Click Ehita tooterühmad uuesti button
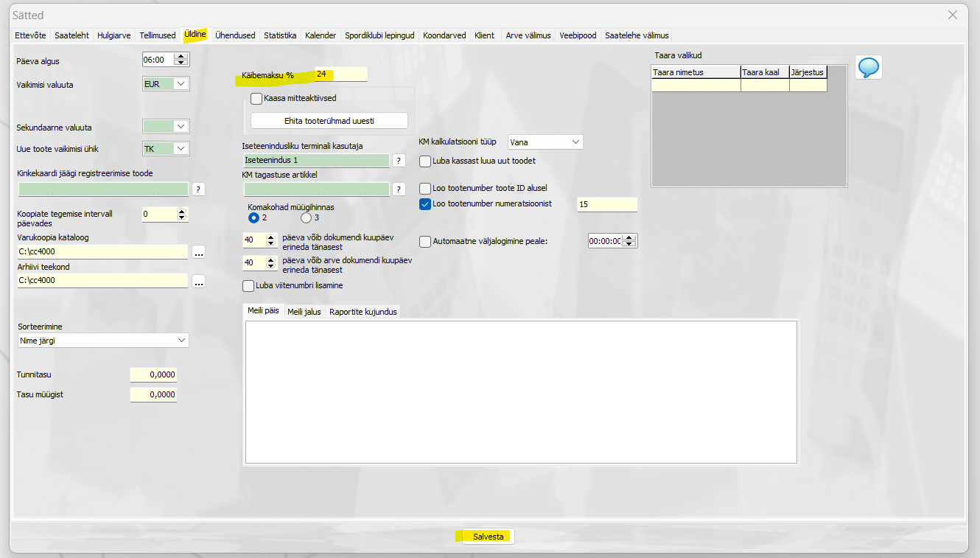The image size is (980, 558). [x=329, y=121]
